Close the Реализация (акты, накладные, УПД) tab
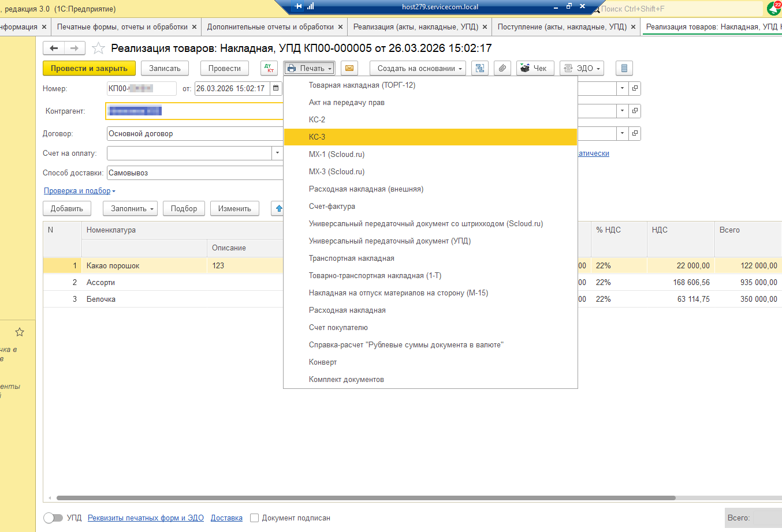Image resolution: width=782 pixels, height=532 pixels. click(x=485, y=27)
